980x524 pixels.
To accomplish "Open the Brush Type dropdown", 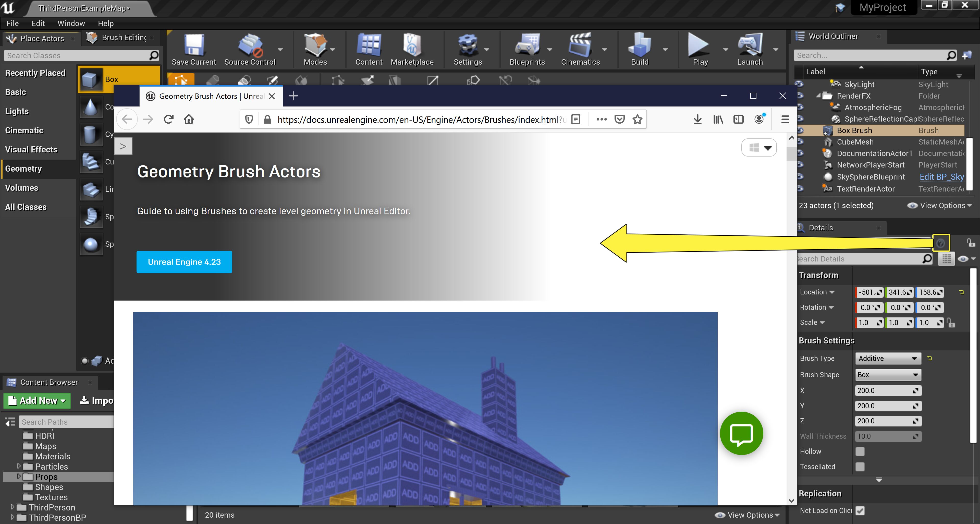I will [888, 358].
